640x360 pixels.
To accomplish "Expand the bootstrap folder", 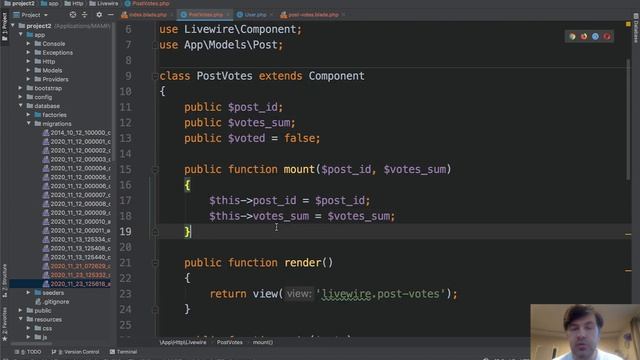I will [x=21, y=88].
